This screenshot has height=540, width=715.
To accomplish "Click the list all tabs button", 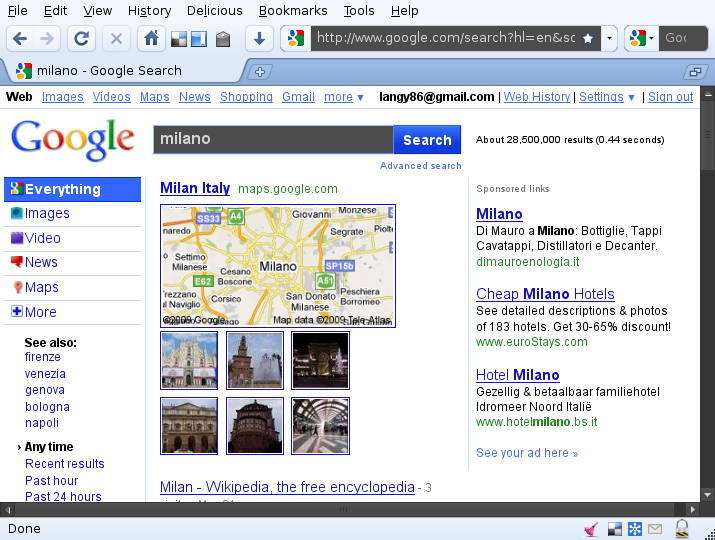I will [695, 72].
